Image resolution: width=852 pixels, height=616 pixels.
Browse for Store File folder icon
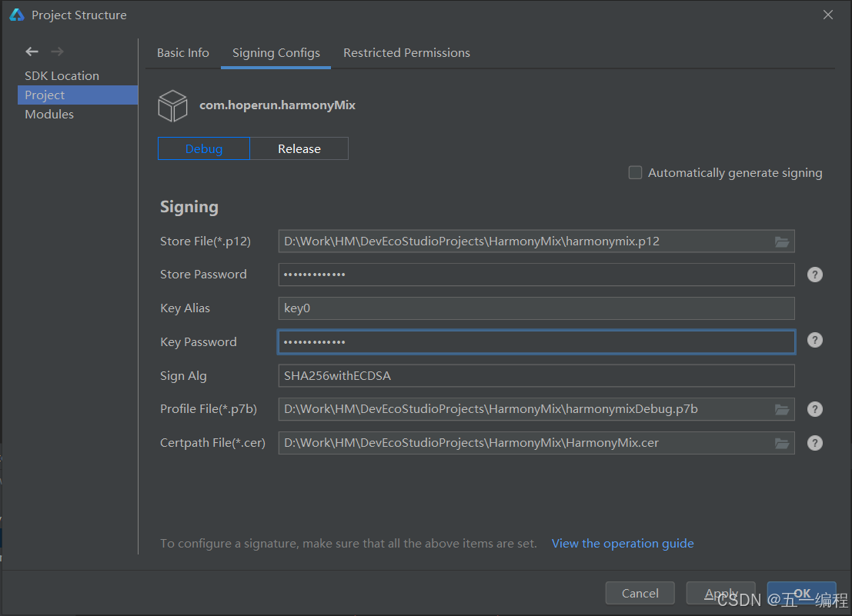[782, 241]
